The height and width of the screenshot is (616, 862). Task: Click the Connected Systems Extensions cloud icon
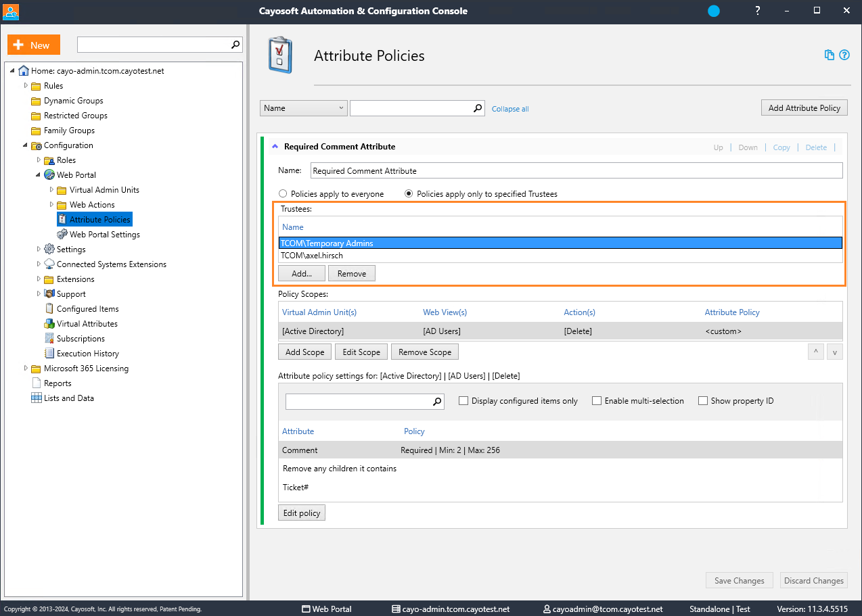pos(49,264)
